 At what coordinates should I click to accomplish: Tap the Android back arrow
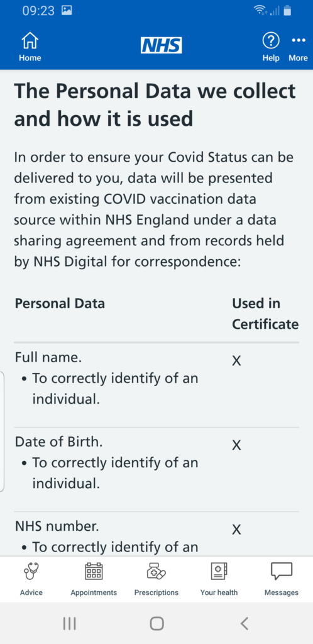[244, 623]
